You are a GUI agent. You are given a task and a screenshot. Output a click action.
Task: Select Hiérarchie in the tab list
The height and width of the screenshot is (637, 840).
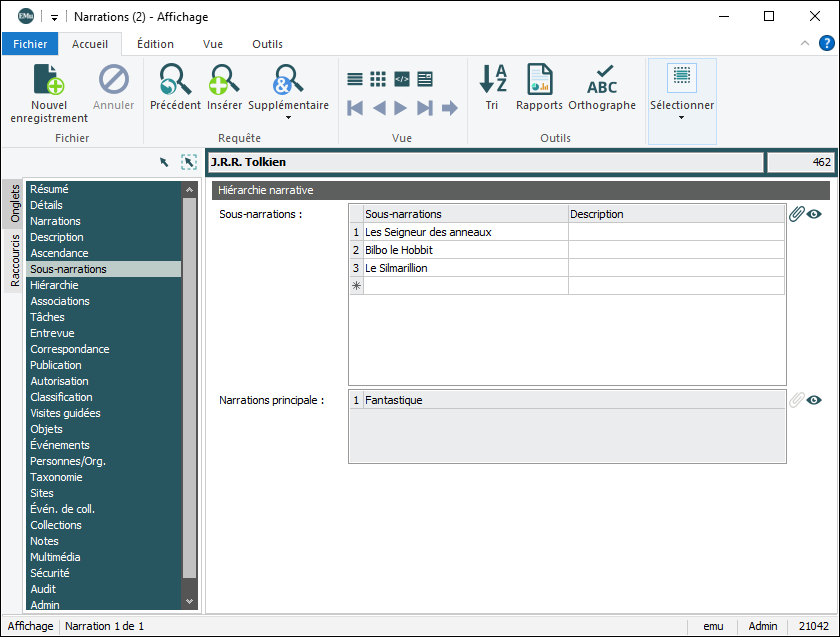coord(54,285)
